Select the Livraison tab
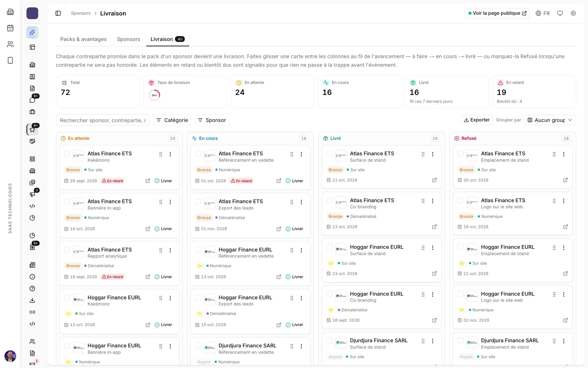 point(168,39)
